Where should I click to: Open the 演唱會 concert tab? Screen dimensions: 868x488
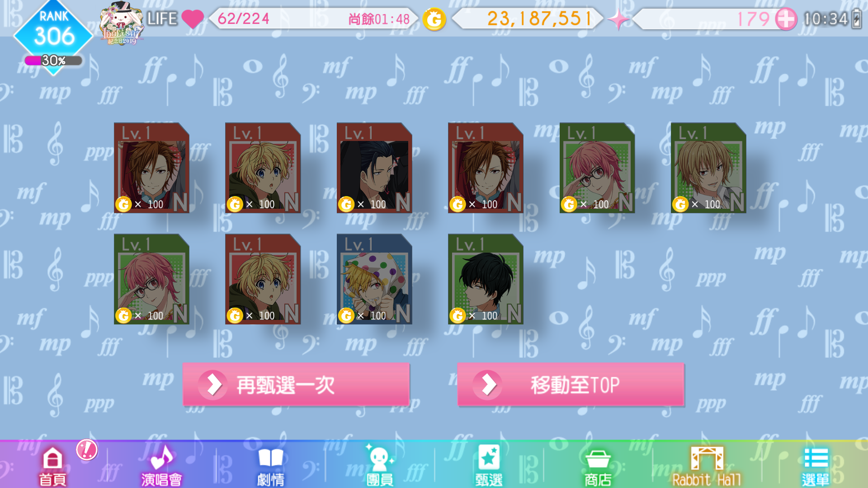pyautogui.click(x=161, y=466)
